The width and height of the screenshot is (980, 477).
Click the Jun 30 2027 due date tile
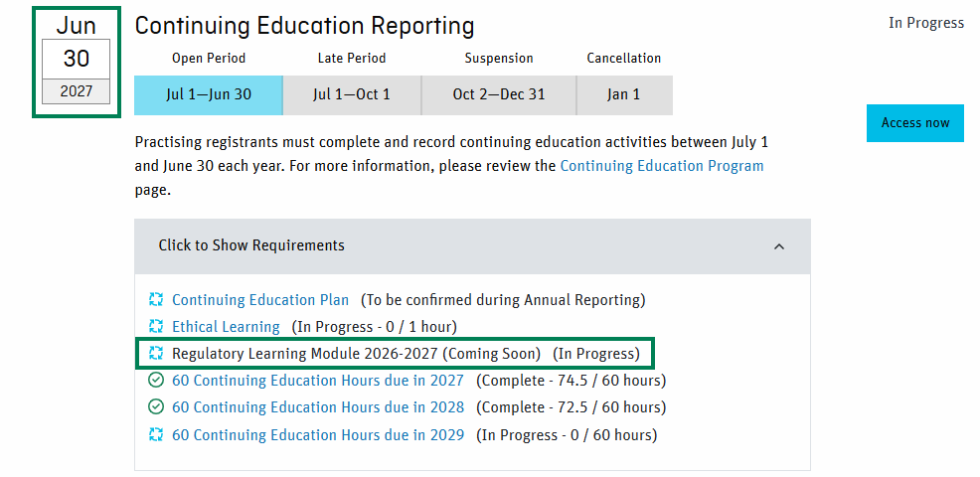(77, 62)
